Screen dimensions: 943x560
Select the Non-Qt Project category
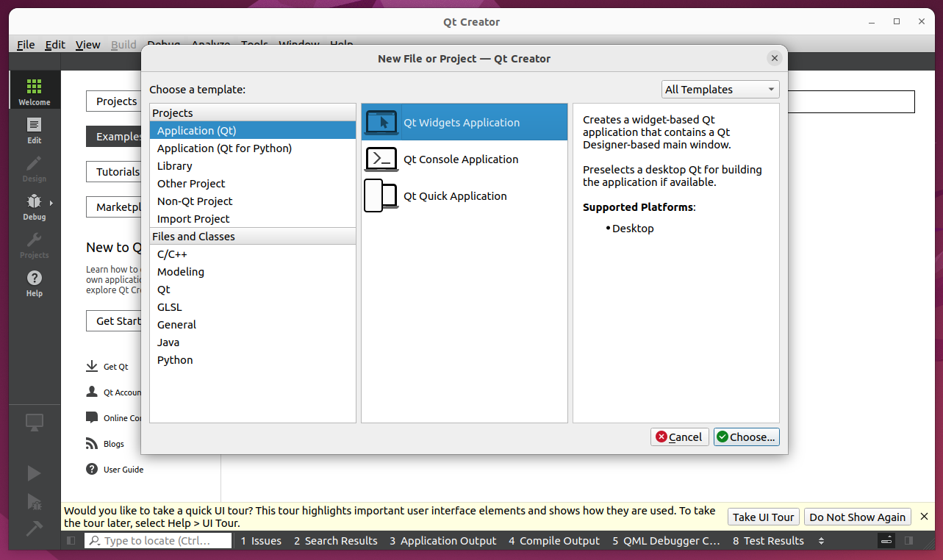[252, 201]
